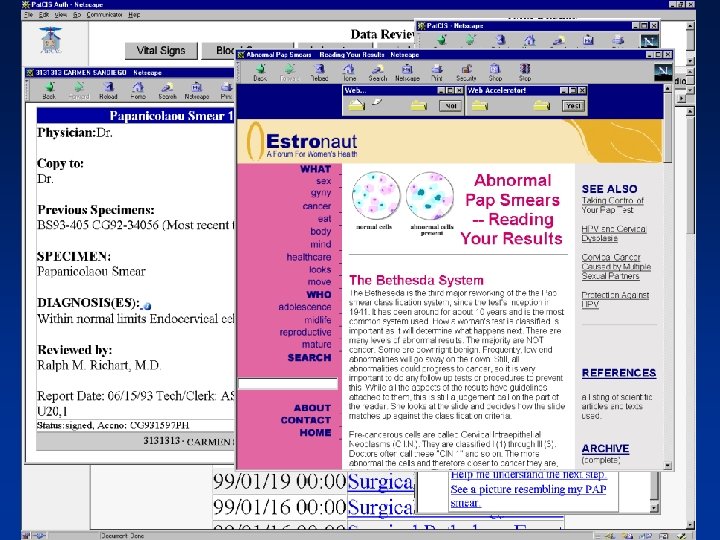Click the Netscape N logo in PalCIS window
Image resolution: width=720 pixels, height=540 pixels.
click(x=649, y=41)
